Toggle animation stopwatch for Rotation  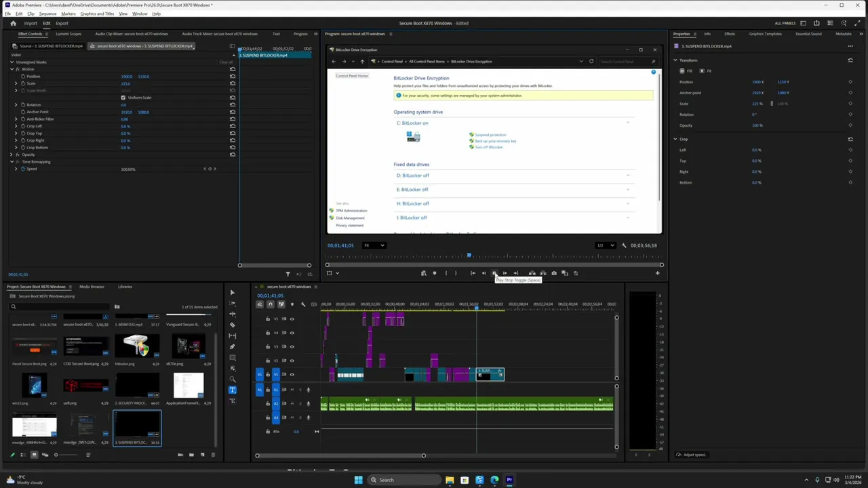pos(23,105)
